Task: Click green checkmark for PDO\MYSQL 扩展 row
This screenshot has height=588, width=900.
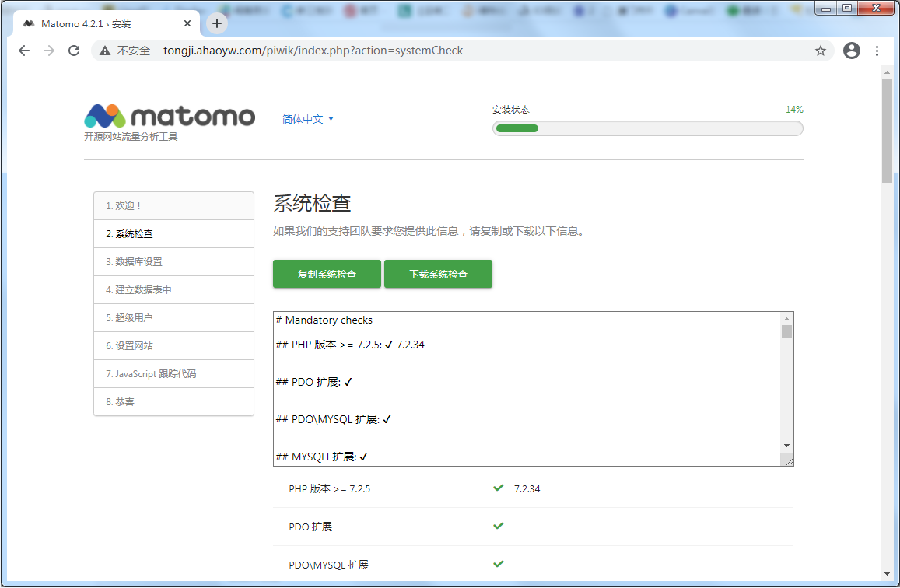Action: coord(498,564)
